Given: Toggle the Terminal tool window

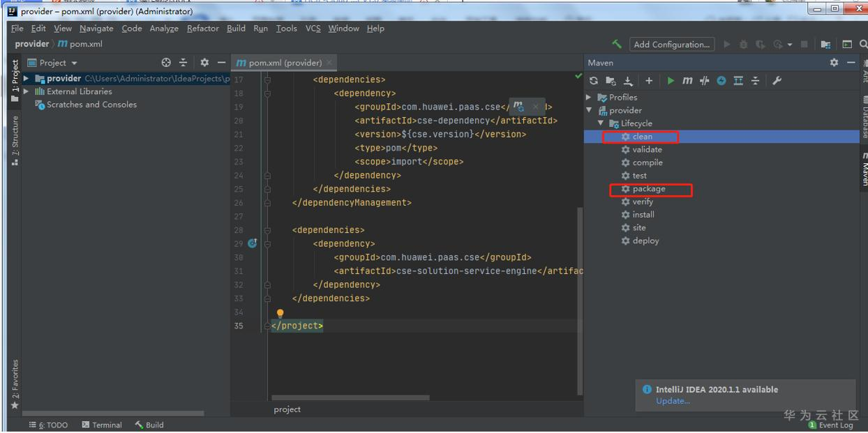Looking at the screenshot, I should 102,425.
